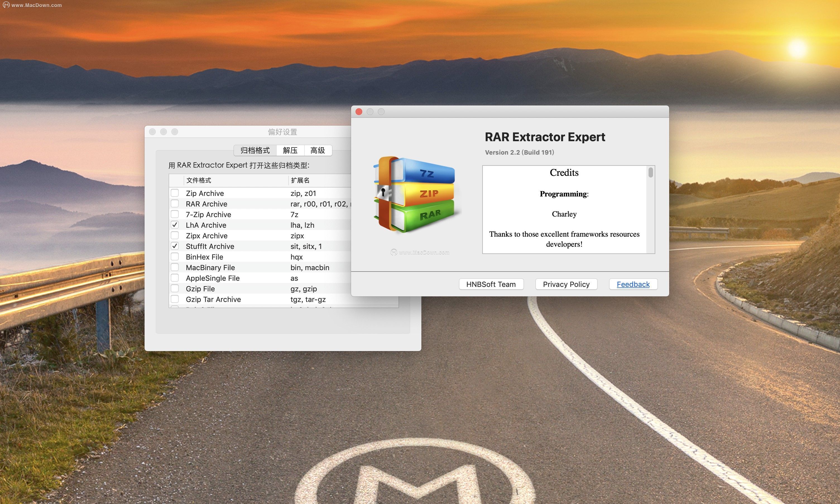
Task: Tick the Zipx Archive checkbox
Action: [174, 235]
